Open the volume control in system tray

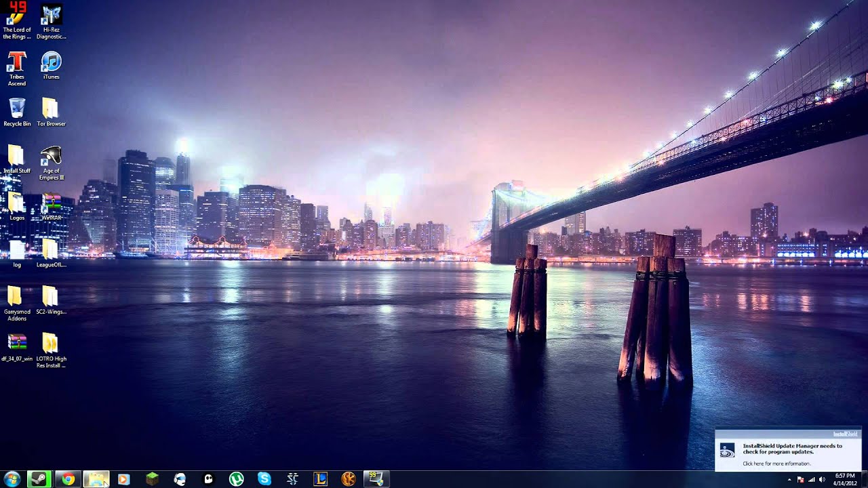[822, 480]
